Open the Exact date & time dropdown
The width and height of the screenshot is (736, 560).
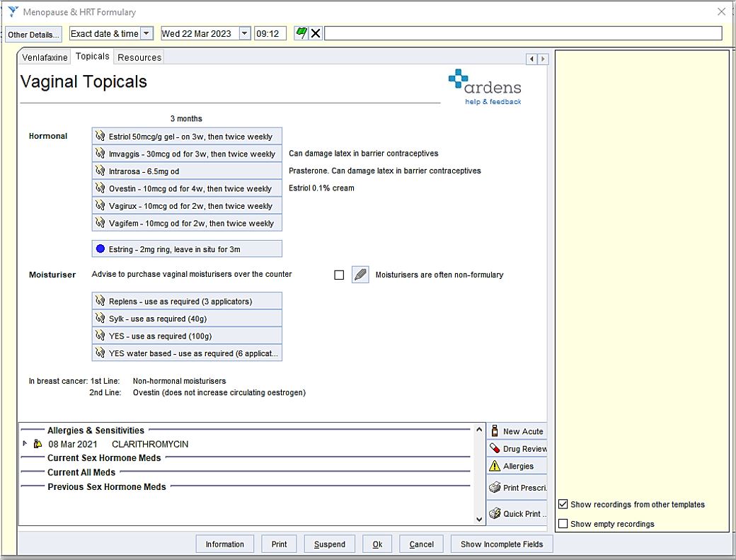pos(146,33)
